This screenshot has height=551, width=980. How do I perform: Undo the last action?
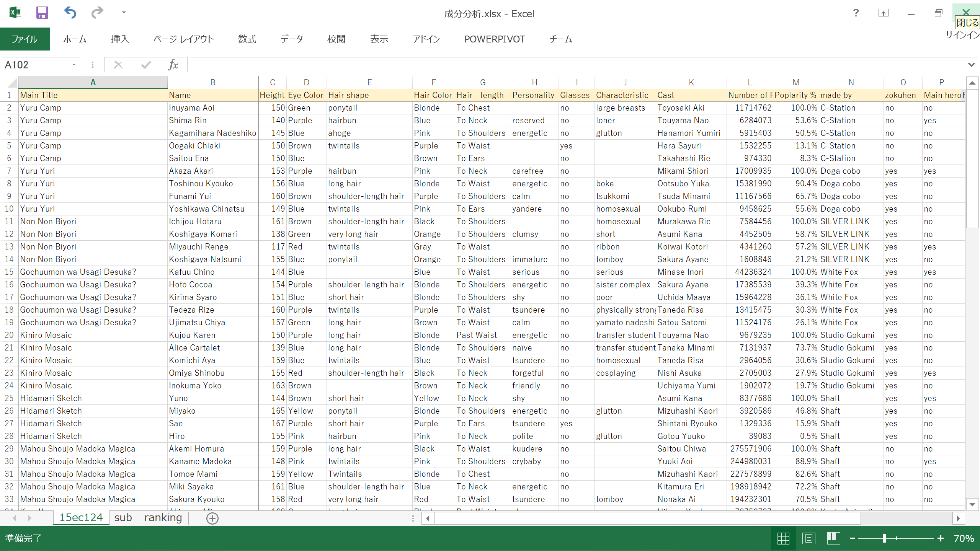tap(70, 13)
